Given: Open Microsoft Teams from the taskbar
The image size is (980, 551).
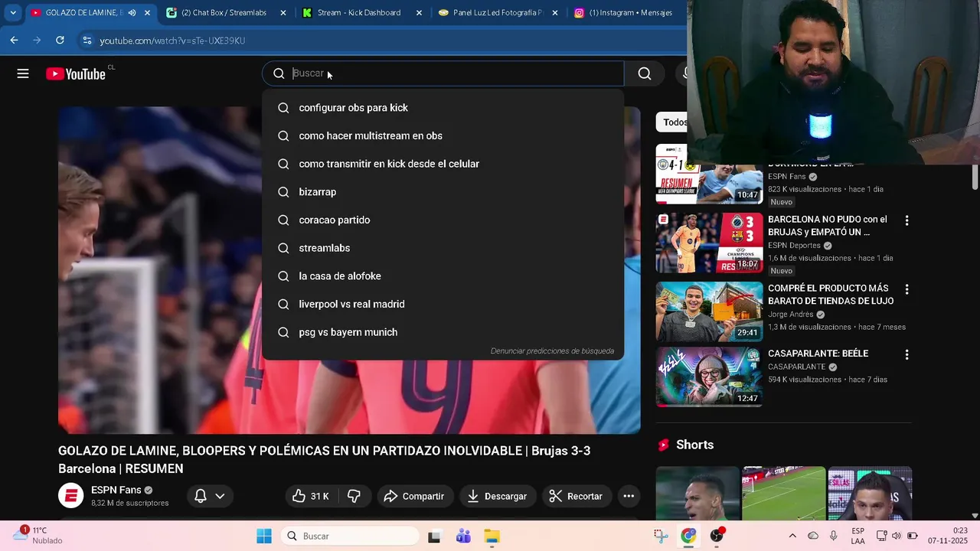Looking at the screenshot, I should 463,536.
